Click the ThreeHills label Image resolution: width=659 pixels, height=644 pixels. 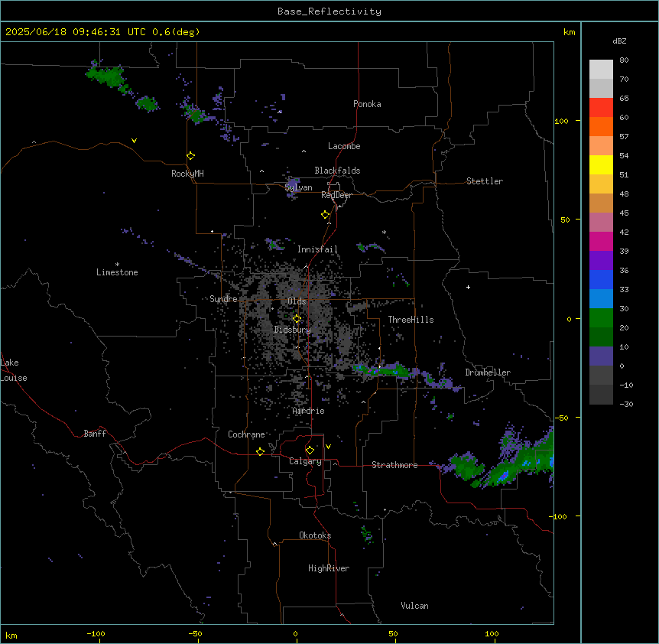(411, 320)
